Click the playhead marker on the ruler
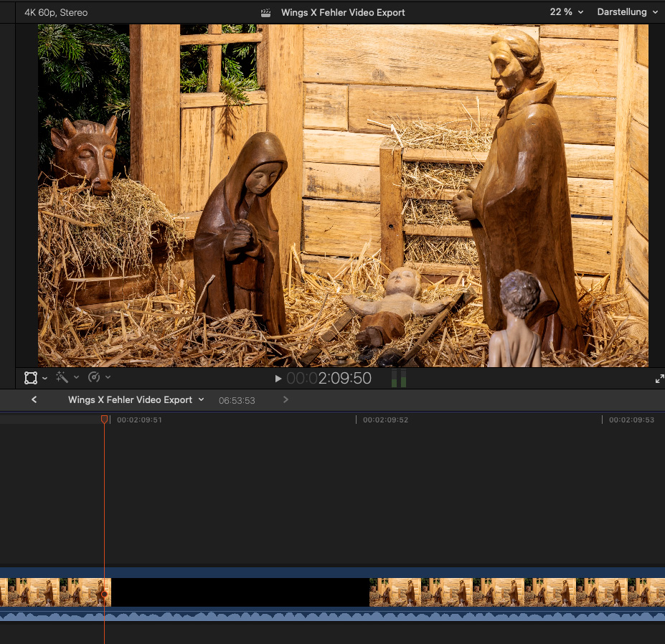Image resolution: width=665 pixels, height=644 pixels. [x=104, y=420]
